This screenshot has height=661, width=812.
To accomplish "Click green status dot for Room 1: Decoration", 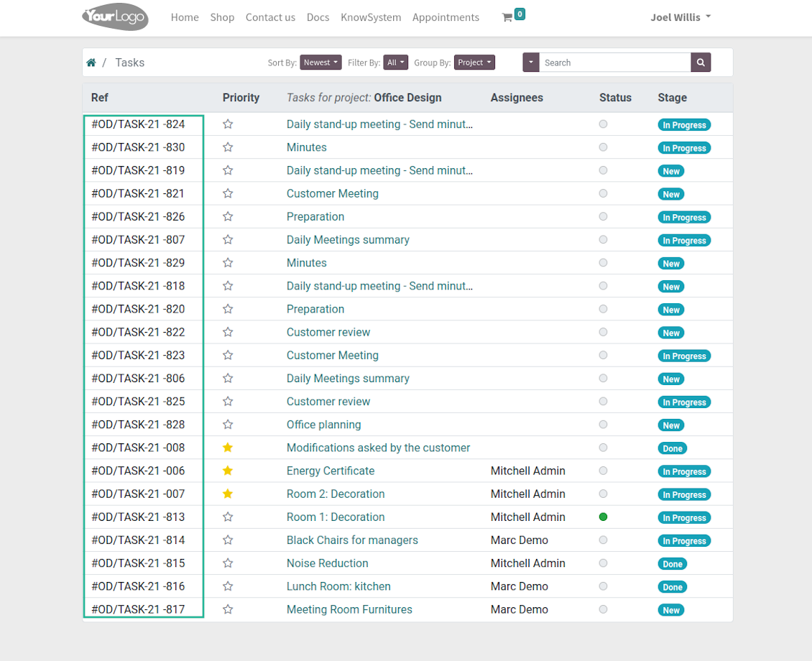I will [603, 517].
